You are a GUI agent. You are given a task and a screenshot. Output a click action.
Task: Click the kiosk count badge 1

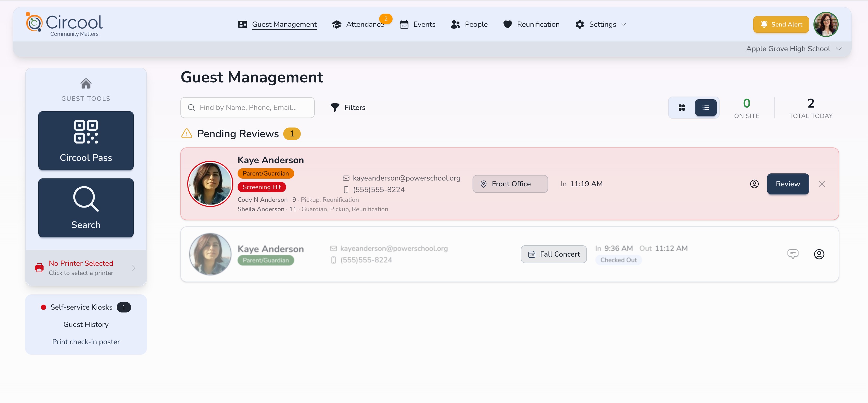point(124,307)
